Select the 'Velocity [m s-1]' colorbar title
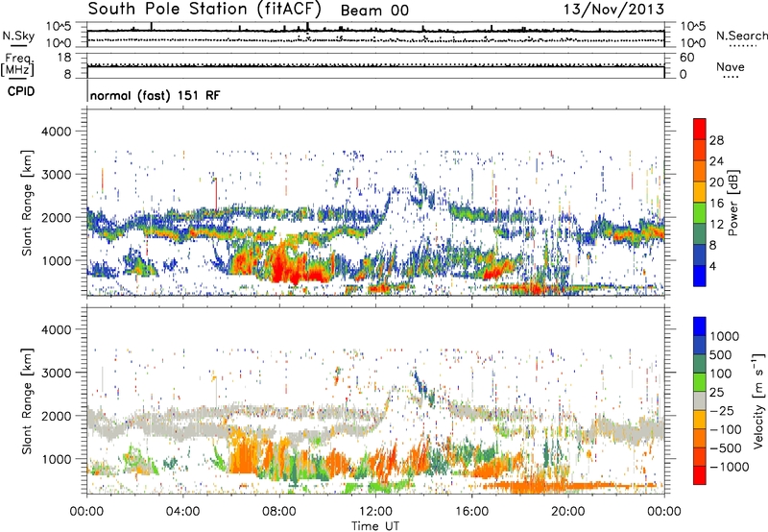The image size is (768, 532). [x=757, y=400]
